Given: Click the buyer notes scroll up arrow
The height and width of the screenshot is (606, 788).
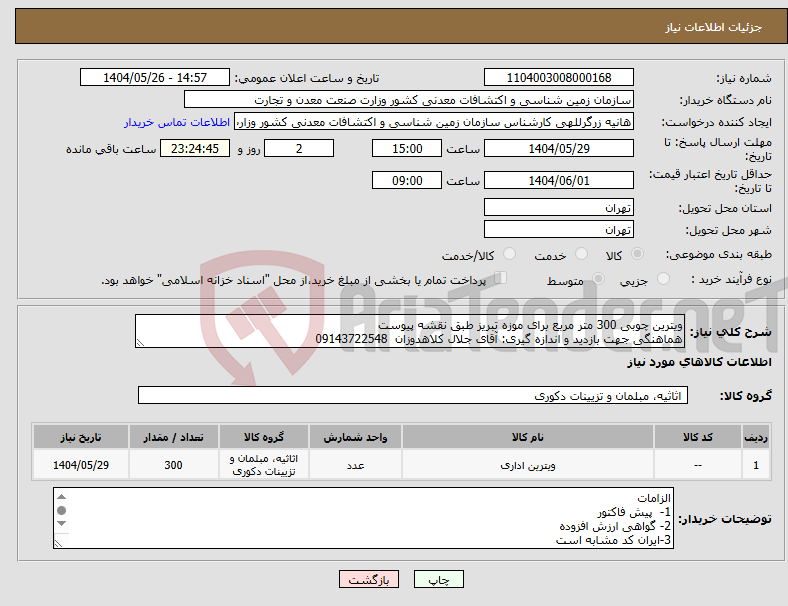Looking at the screenshot, I should [61, 497].
